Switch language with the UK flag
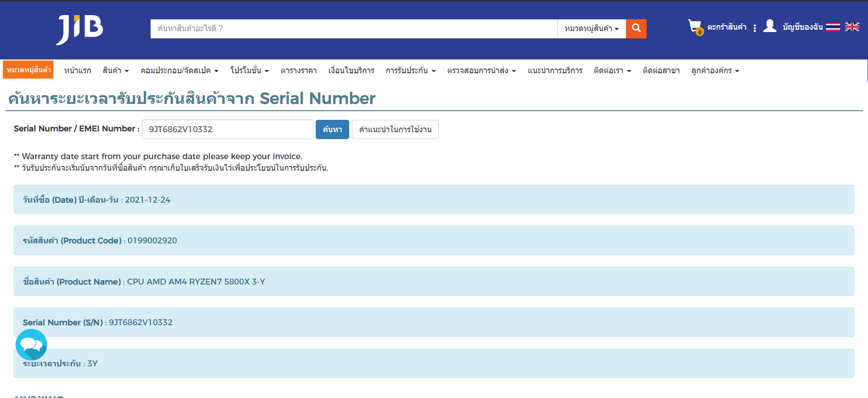The height and width of the screenshot is (398, 868). [x=852, y=27]
